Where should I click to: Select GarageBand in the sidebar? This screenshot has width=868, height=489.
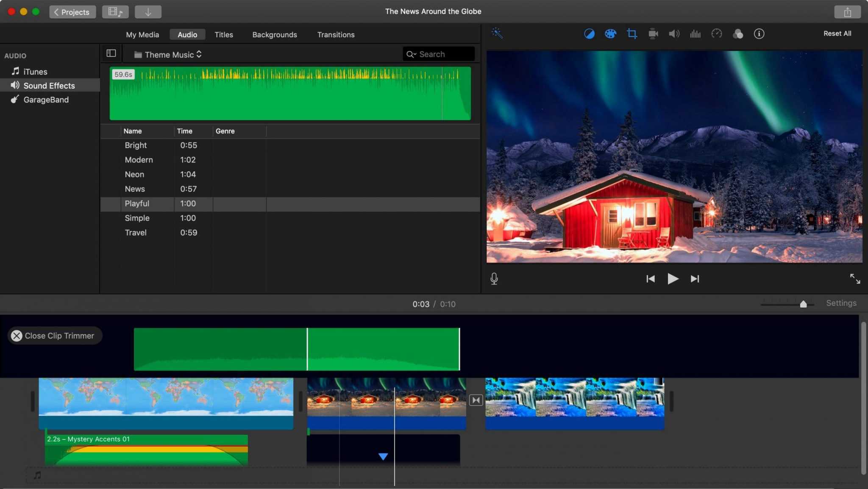tap(50, 100)
